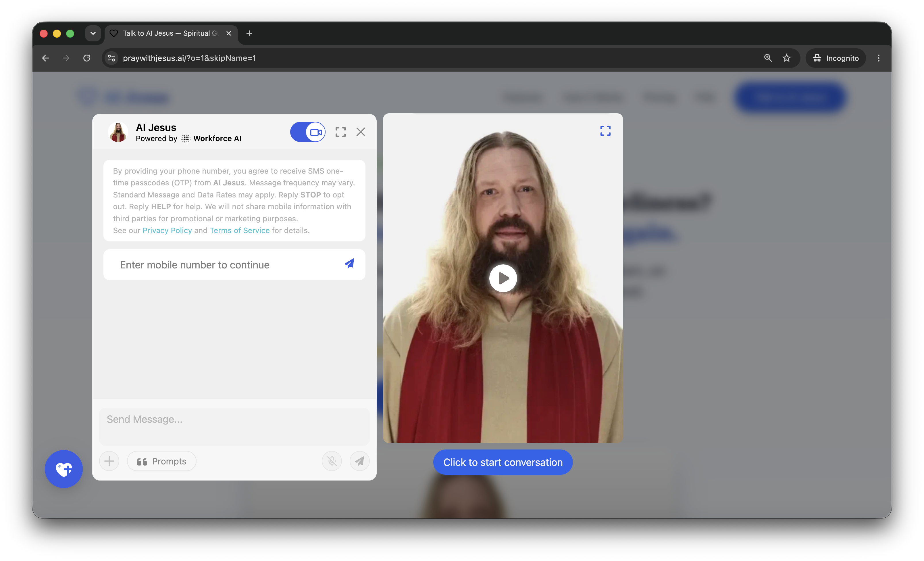
Task: Click the 'Click to start conversation' button
Action: click(x=503, y=462)
